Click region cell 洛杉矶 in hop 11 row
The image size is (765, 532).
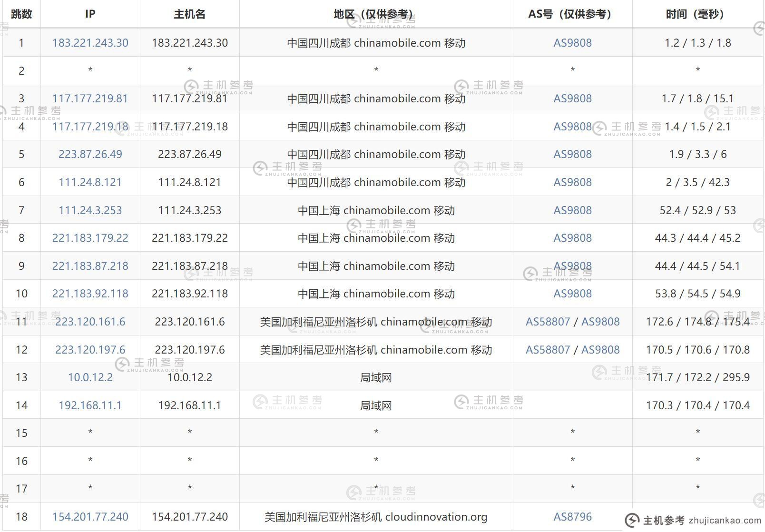(376, 322)
